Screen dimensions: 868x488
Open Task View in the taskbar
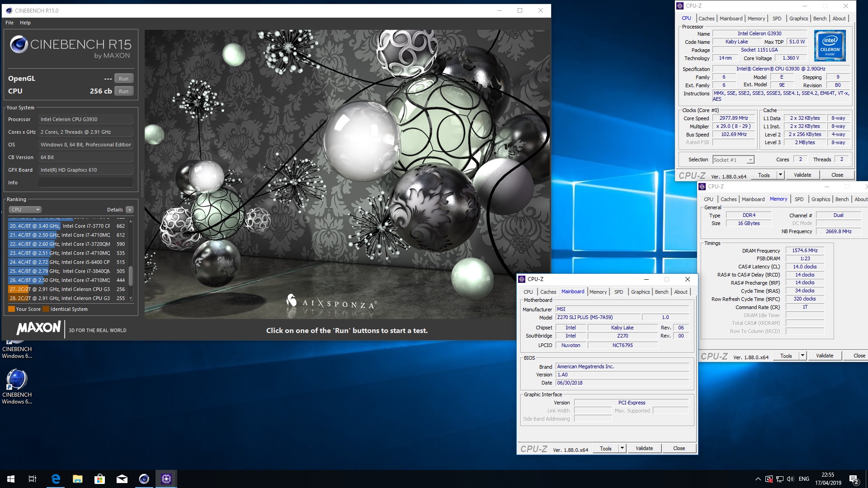tap(33, 479)
